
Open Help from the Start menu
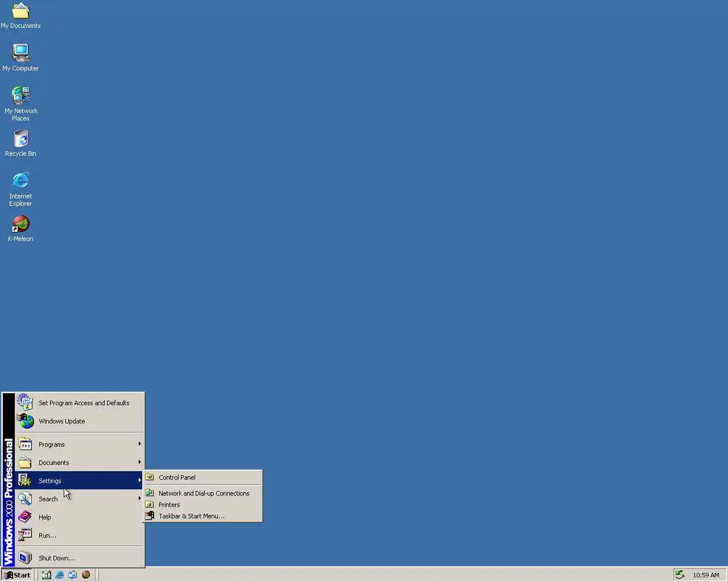tap(80, 517)
